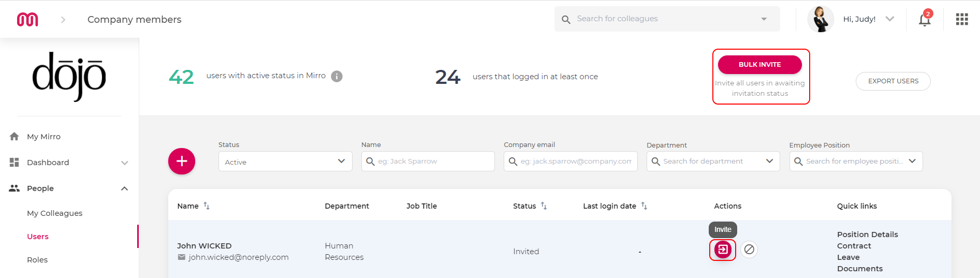Open the Status filter dropdown

tap(285, 161)
